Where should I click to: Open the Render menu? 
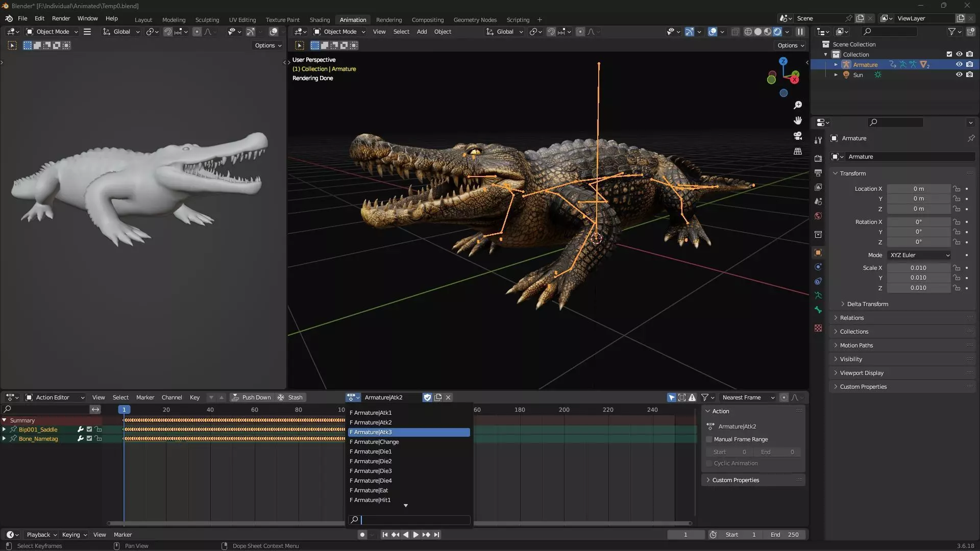[61, 18]
